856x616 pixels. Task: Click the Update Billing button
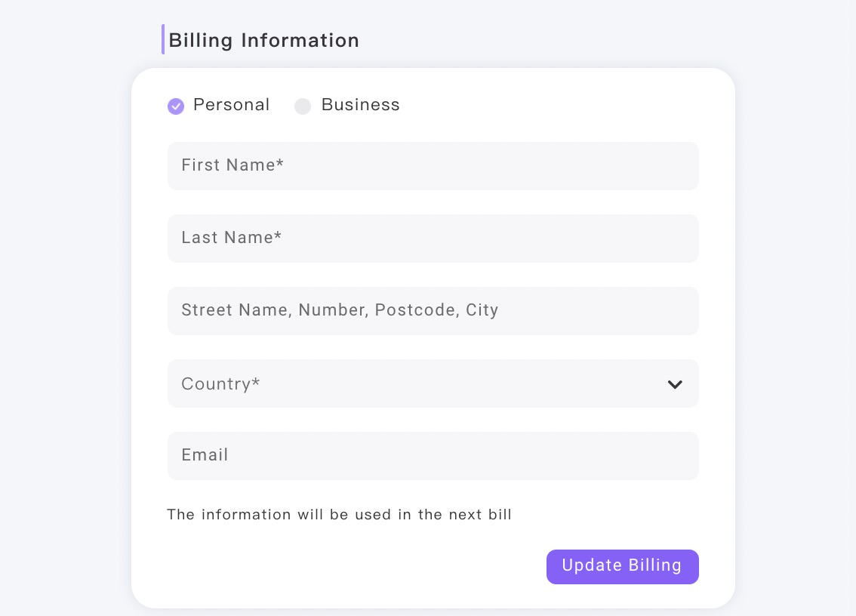coord(622,567)
